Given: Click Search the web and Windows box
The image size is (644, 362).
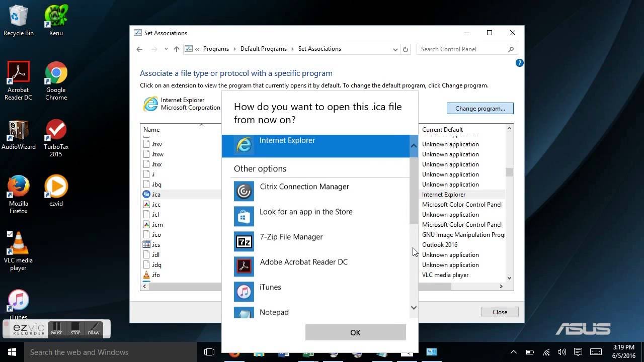Looking at the screenshot, I should pos(110,352).
